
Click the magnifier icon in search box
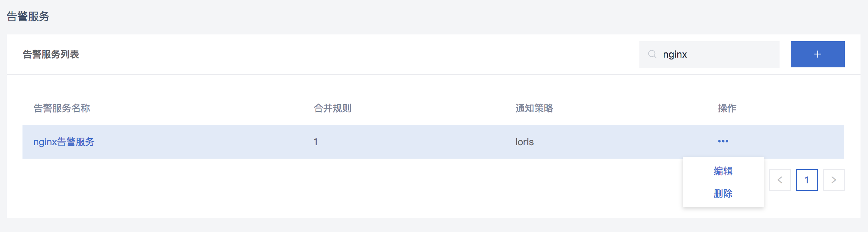point(652,54)
